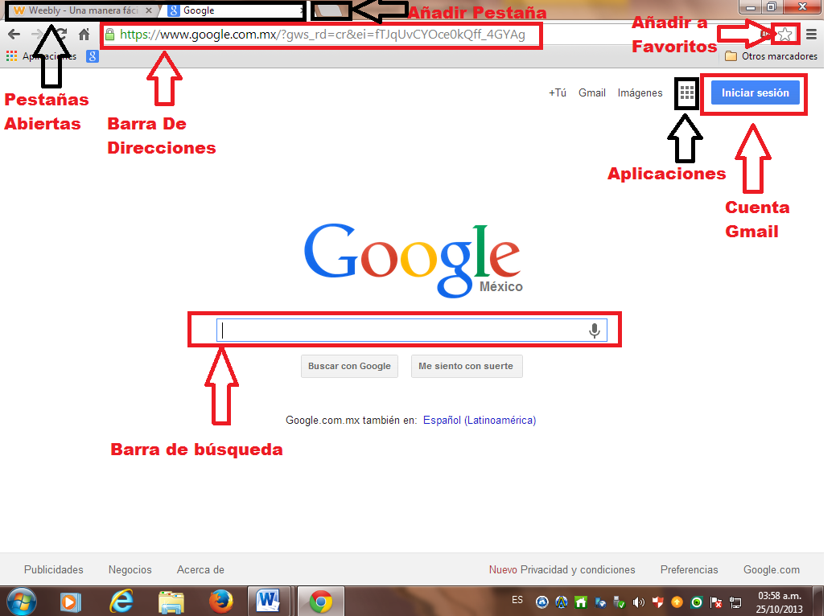Close the Weebly tab
Screen dimensions: 840x616
[x=149, y=10]
